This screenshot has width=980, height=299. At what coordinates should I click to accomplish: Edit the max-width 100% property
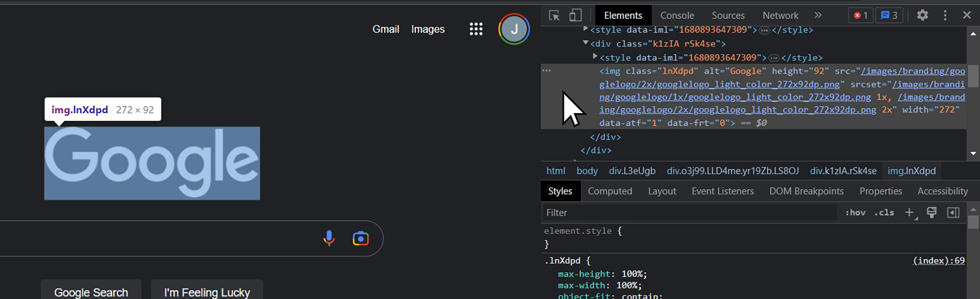600,285
